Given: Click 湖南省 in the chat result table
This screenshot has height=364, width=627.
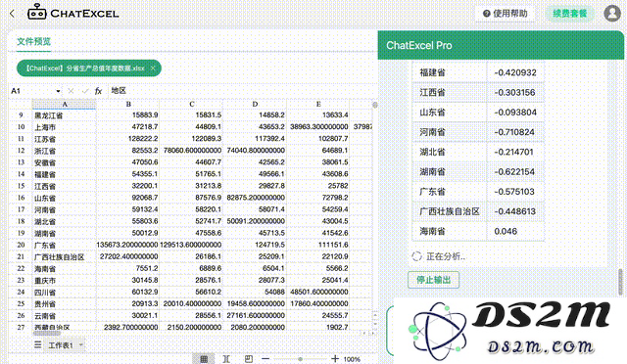Looking at the screenshot, I should [433, 172].
